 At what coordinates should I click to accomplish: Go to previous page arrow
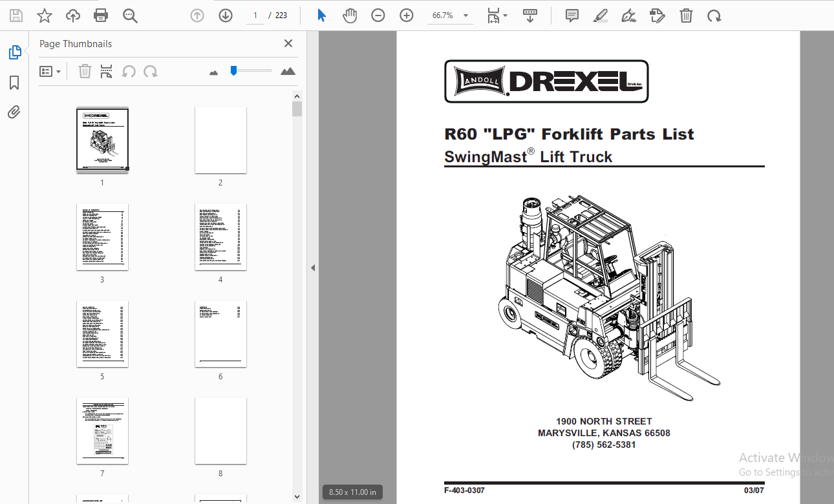tap(197, 16)
